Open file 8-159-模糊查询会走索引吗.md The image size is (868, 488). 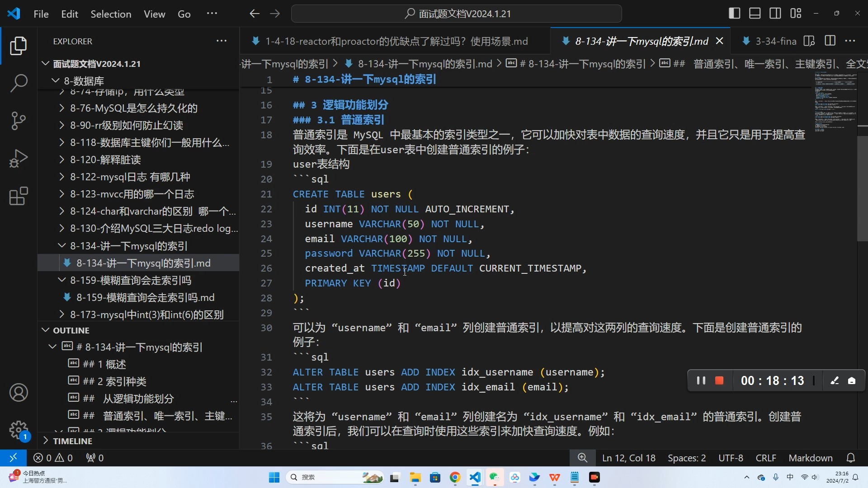point(138,297)
